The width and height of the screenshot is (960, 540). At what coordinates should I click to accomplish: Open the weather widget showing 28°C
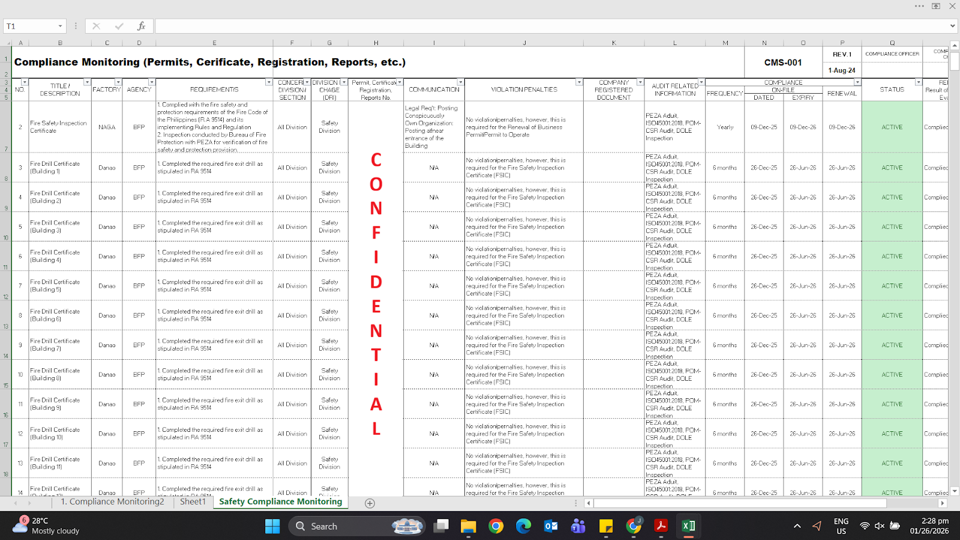coord(47,526)
